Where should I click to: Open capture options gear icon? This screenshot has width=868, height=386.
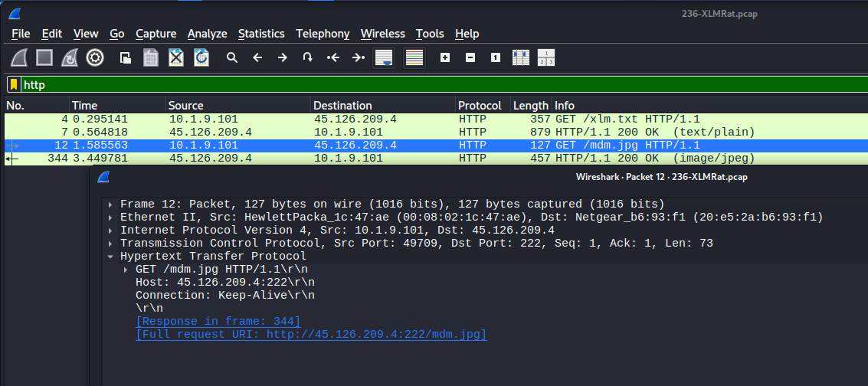click(x=95, y=57)
